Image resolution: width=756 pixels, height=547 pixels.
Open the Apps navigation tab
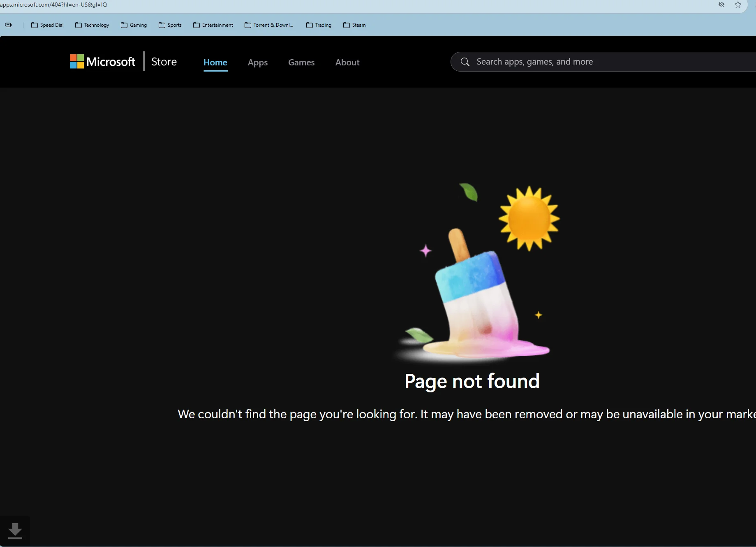click(x=258, y=63)
